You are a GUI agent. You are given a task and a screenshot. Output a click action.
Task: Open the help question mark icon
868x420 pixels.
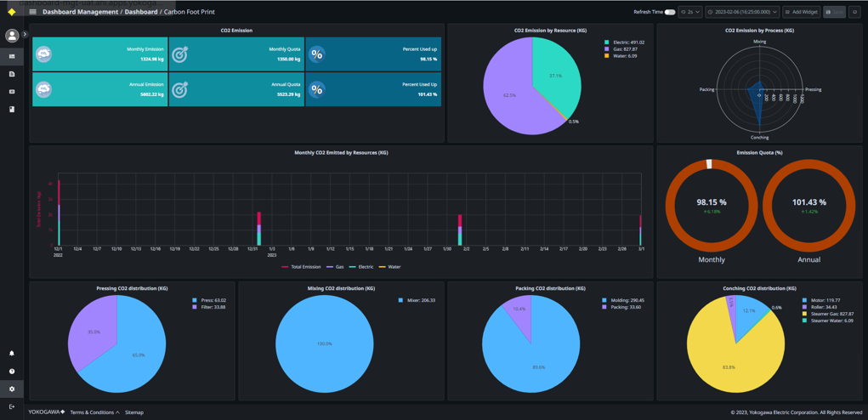(12, 372)
